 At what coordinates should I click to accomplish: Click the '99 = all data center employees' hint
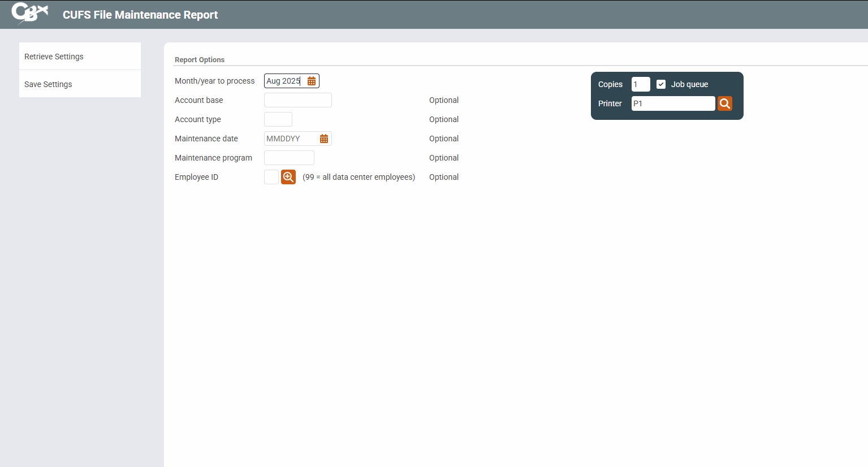pyautogui.click(x=359, y=177)
